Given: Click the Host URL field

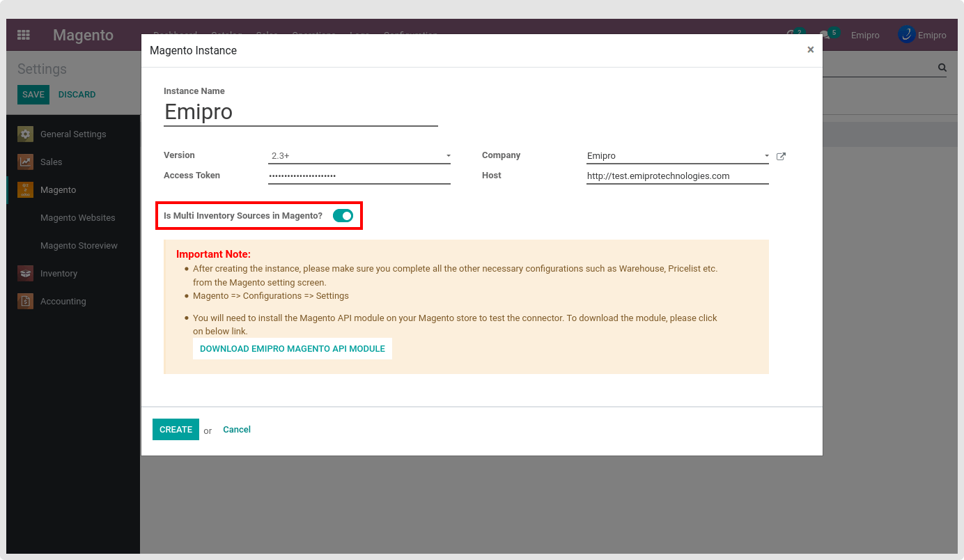Looking at the screenshot, I should coord(678,176).
